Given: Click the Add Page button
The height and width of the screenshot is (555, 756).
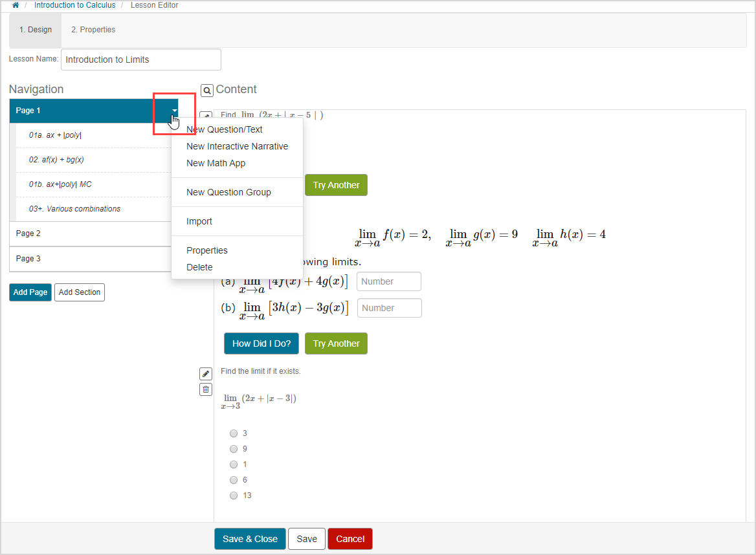Looking at the screenshot, I should click(x=30, y=292).
